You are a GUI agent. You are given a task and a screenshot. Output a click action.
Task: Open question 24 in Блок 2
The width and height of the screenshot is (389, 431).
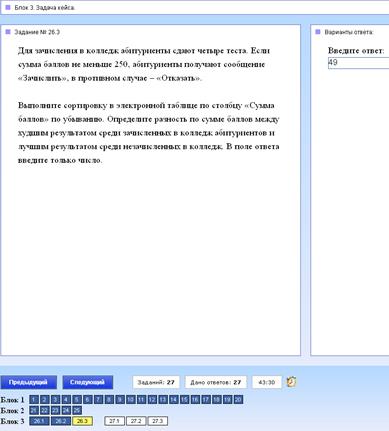pos(66,410)
